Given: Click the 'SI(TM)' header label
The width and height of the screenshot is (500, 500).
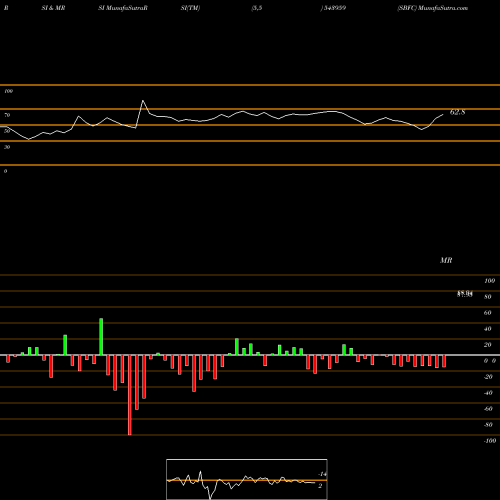Looking at the screenshot, I should (x=190, y=8).
